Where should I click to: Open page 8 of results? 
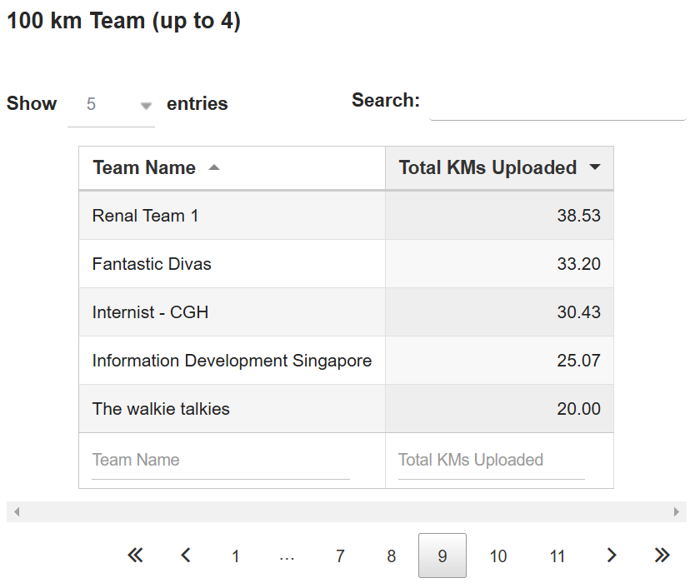pyautogui.click(x=392, y=556)
